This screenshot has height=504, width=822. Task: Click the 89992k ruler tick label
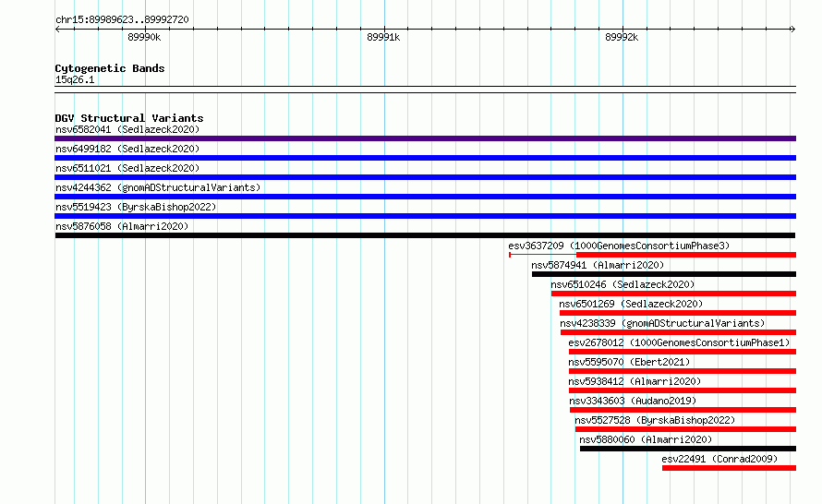[622, 37]
